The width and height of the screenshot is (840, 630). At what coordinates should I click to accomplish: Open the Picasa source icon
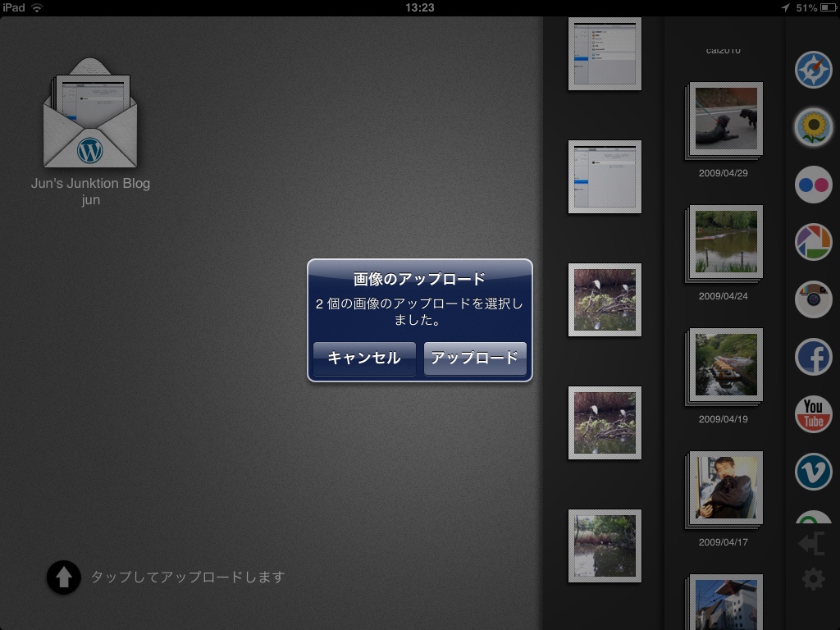point(813,242)
